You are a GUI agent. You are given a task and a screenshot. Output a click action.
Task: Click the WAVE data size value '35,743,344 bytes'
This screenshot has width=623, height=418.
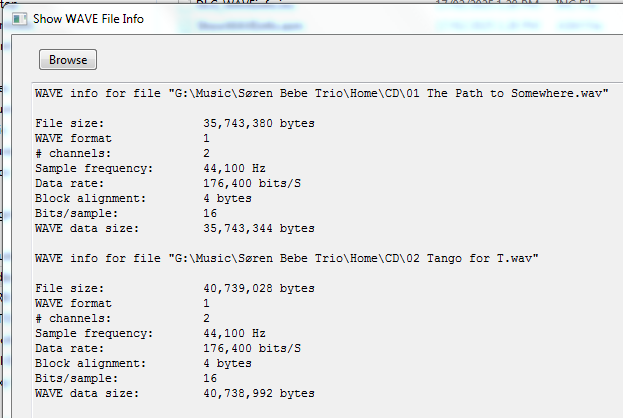point(259,228)
